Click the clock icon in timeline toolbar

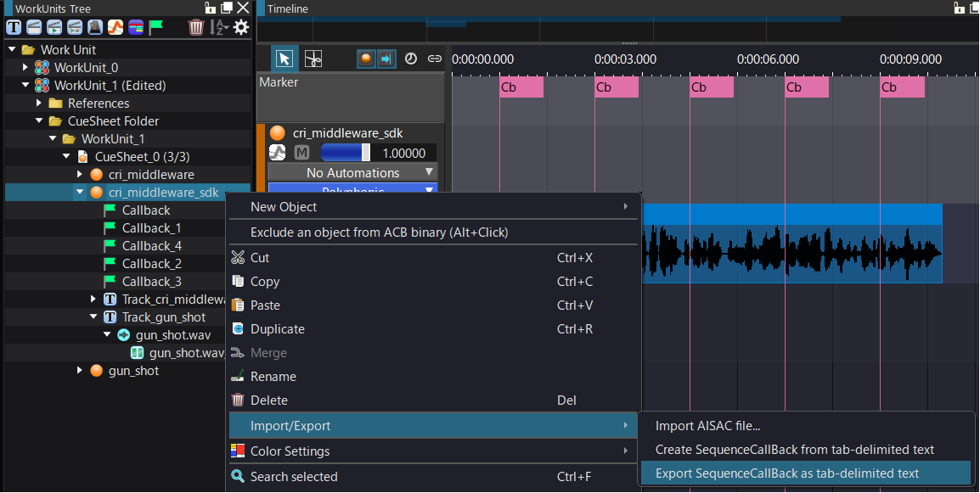pos(411,59)
